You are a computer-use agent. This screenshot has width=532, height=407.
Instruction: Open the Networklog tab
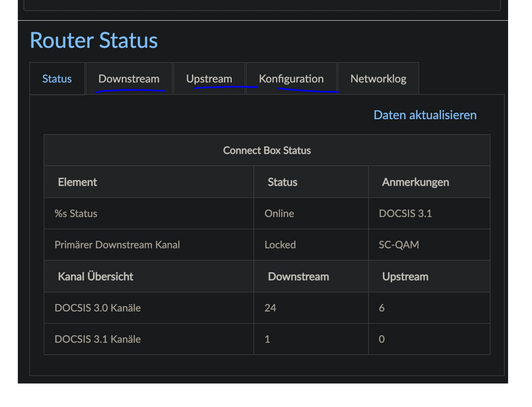(378, 79)
